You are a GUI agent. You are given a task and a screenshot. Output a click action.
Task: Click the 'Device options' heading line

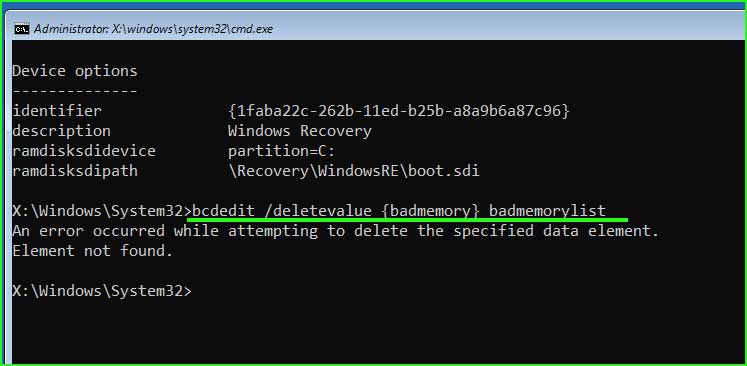[x=75, y=71]
